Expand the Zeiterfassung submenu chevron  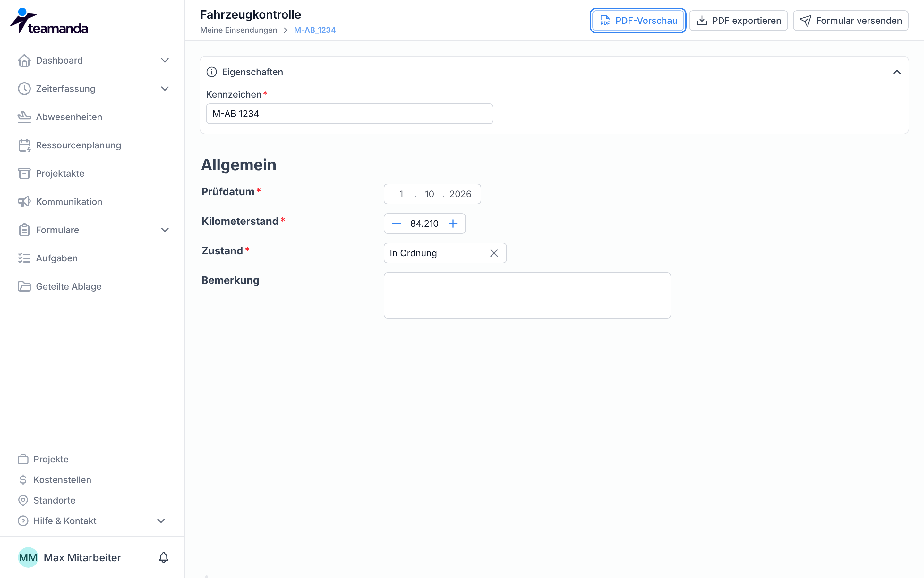(x=165, y=89)
